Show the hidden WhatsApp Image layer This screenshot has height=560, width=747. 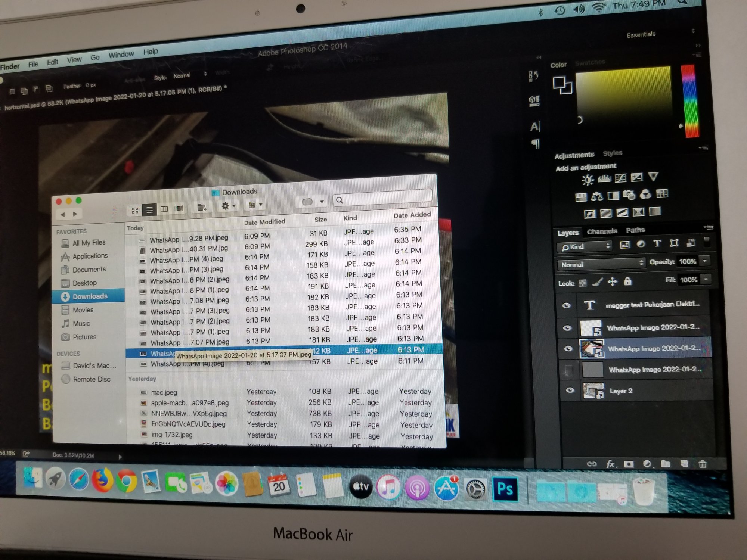569,370
